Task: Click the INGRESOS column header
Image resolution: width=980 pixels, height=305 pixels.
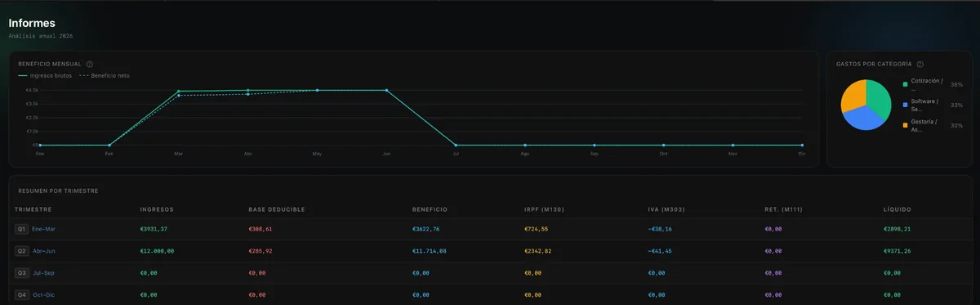Action: point(157,209)
